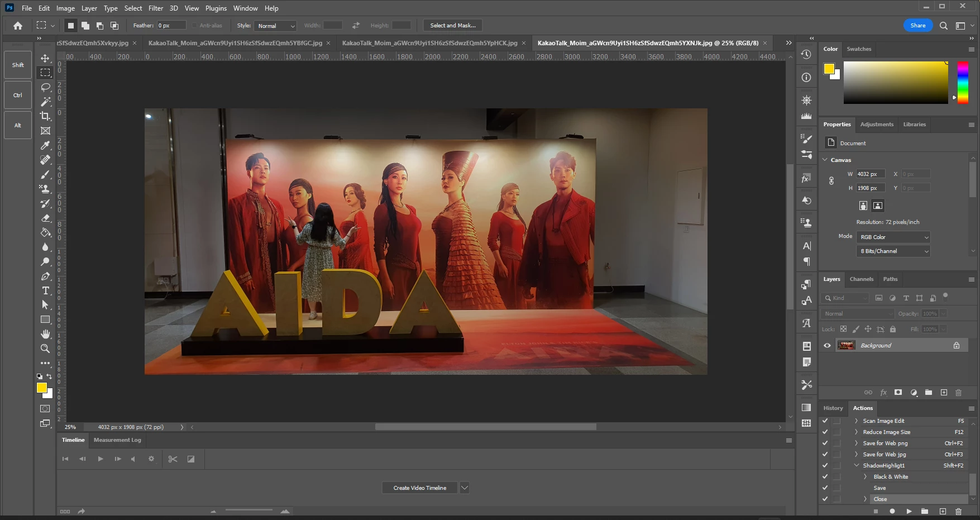Select the Pen tool
The height and width of the screenshot is (520, 980).
[46, 276]
